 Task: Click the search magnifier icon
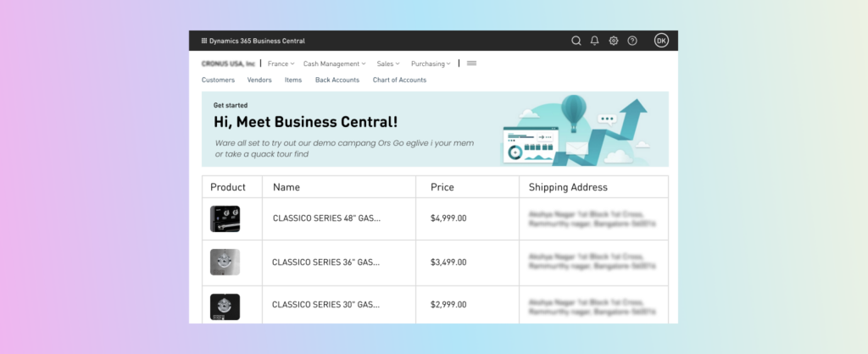[576, 41]
